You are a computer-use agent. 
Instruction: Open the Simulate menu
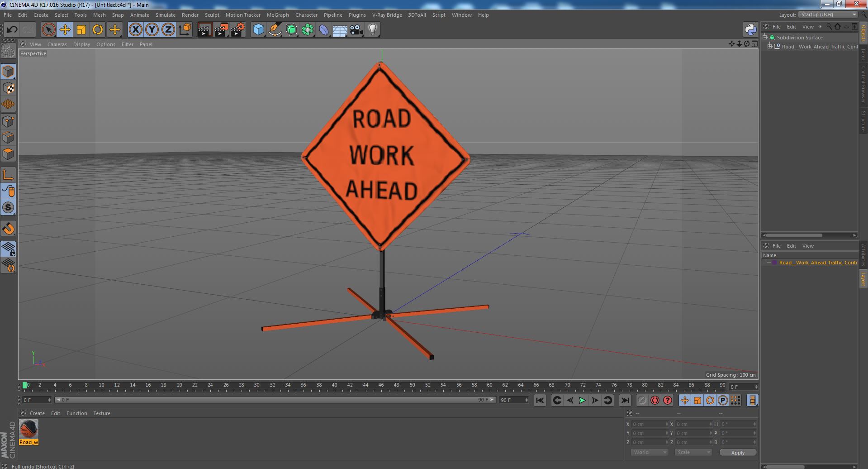(x=166, y=15)
